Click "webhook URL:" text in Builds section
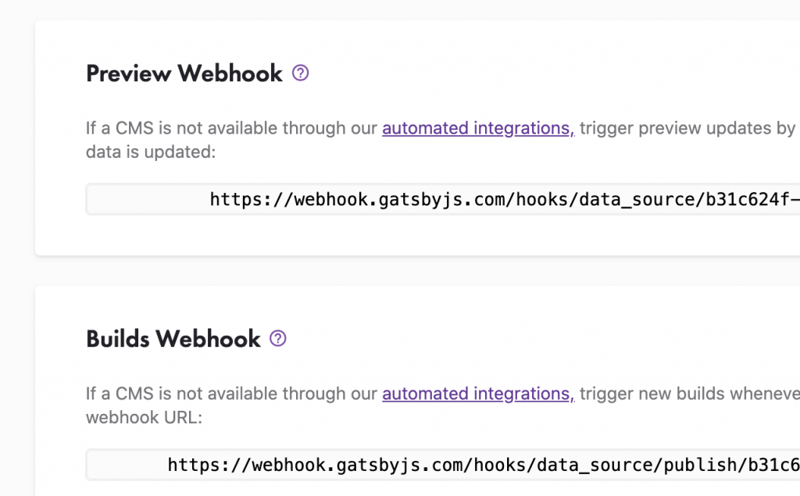 (144, 418)
